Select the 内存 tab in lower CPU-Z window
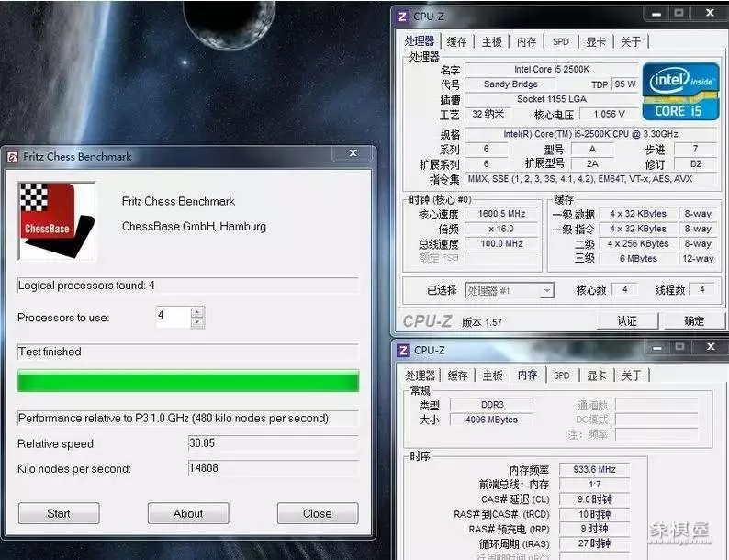The image size is (729, 560). click(527, 375)
